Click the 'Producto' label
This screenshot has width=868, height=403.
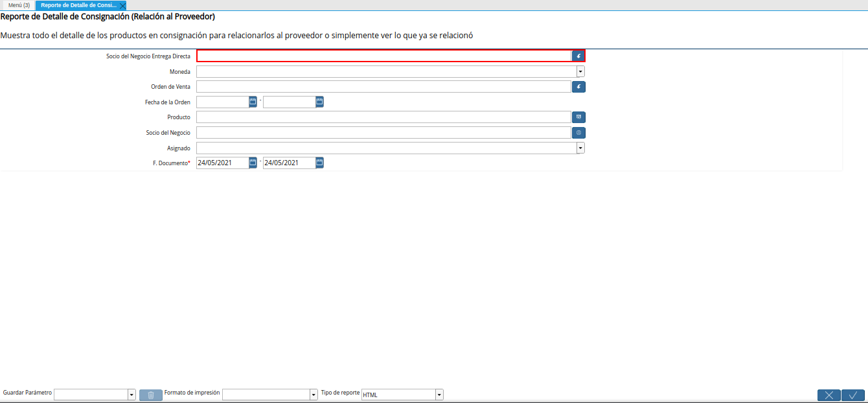(x=179, y=117)
